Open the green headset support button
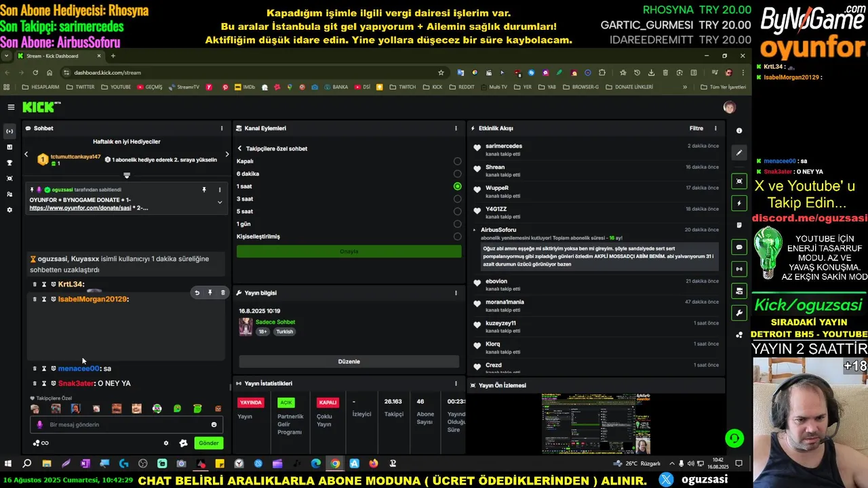This screenshot has width=868, height=488. (734, 439)
